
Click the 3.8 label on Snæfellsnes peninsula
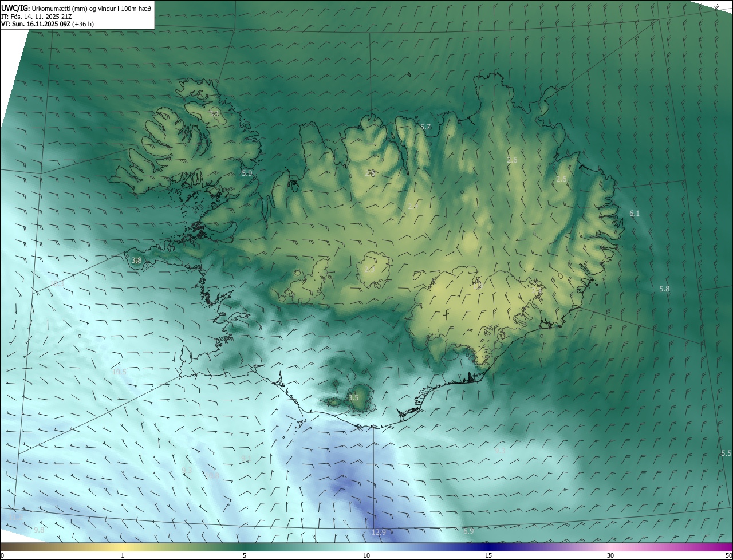point(136,260)
